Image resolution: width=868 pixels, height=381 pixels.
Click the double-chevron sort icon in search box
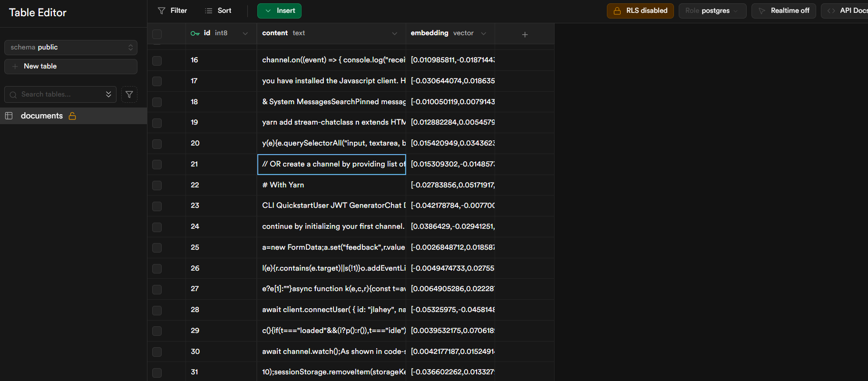108,95
